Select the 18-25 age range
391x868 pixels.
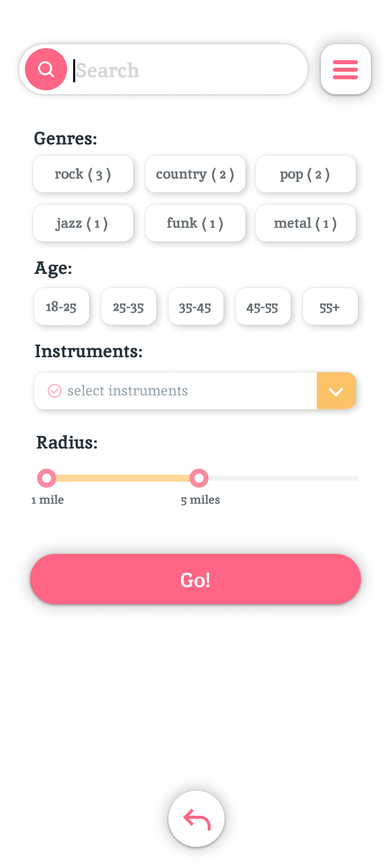[61, 307]
